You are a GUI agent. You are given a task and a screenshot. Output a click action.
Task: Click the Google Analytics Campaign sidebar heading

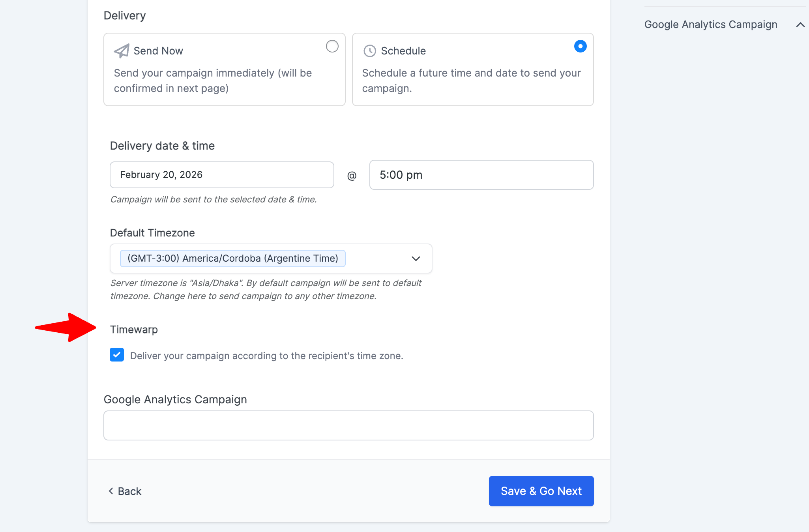pyautogui.click(x=710, y=24)
